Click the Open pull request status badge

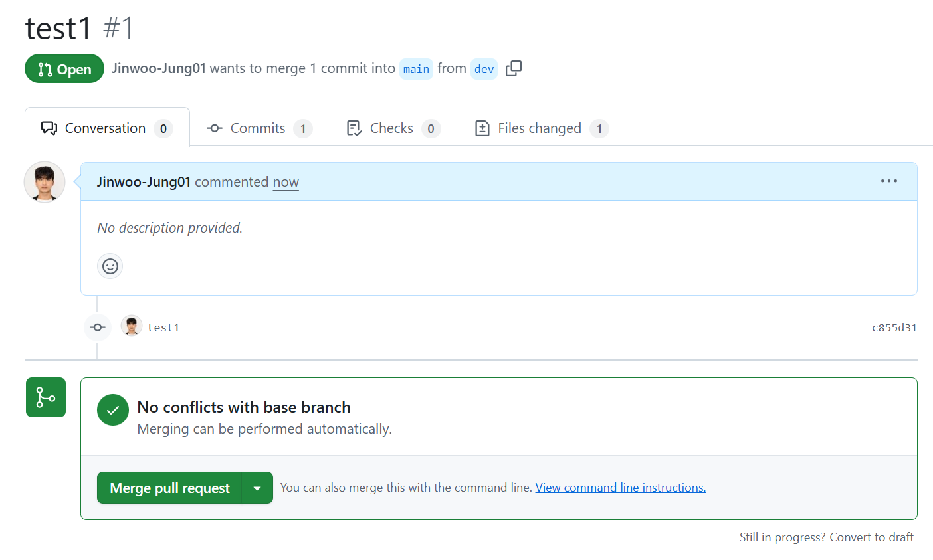(x=64, y=68)
